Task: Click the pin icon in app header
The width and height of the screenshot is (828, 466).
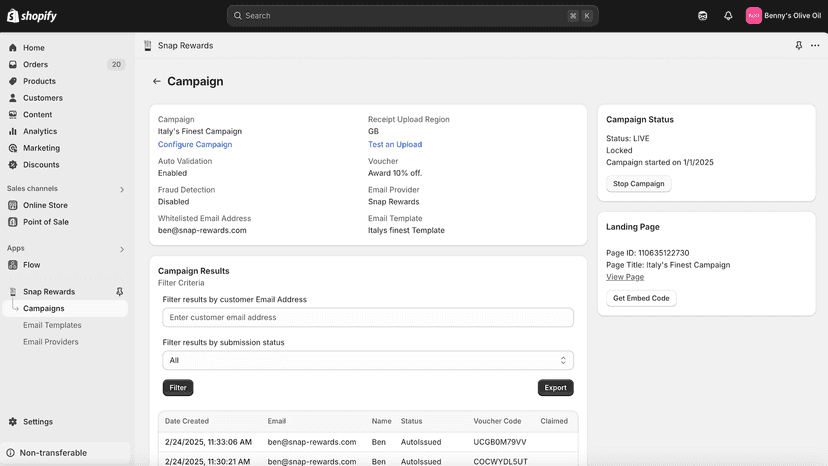Action: [x=798, y=45]
